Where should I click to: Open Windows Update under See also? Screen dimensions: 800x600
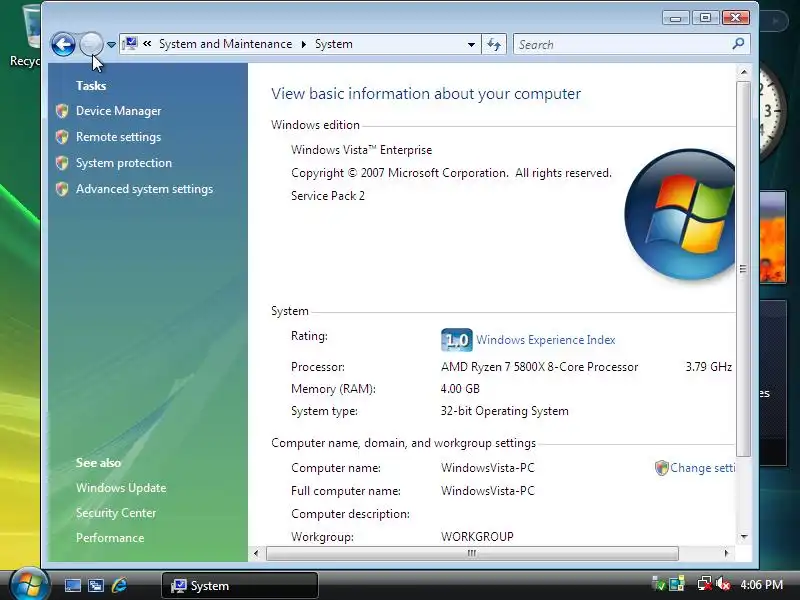coord(121,488)
